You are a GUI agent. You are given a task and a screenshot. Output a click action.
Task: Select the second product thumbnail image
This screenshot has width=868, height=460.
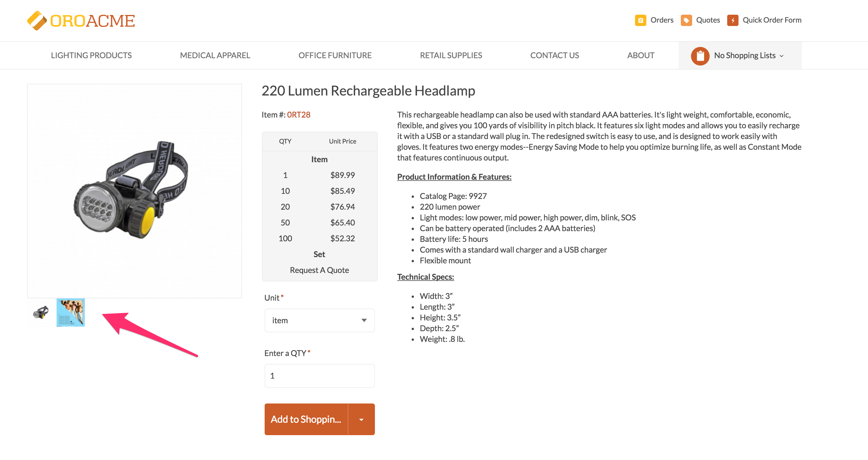tap(71, 312)
